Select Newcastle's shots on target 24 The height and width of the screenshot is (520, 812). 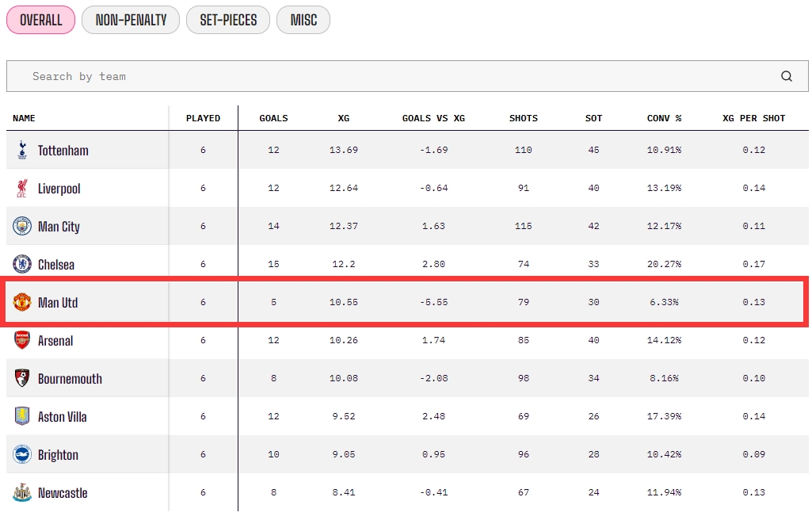point(593,492)
